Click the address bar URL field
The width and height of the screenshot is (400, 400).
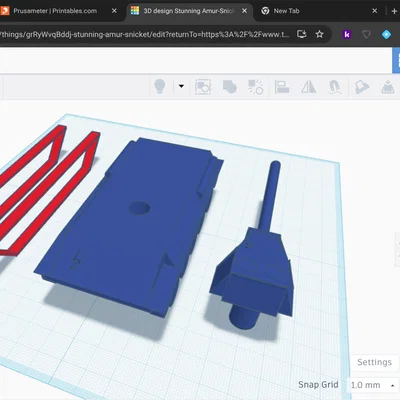[145, 34]
